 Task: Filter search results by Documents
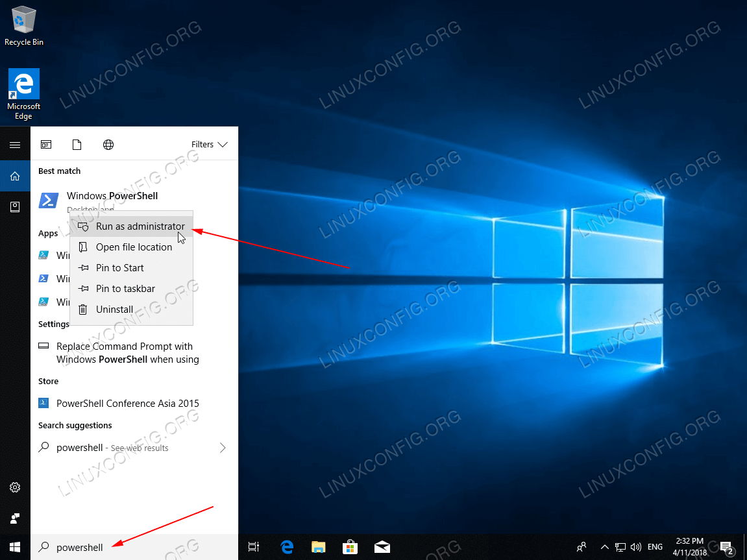[77, 145]
